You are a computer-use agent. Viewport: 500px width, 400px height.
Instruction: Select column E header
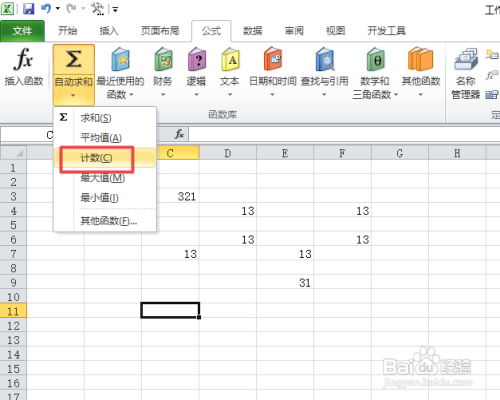pyautogui.click(x=285, y=153)
